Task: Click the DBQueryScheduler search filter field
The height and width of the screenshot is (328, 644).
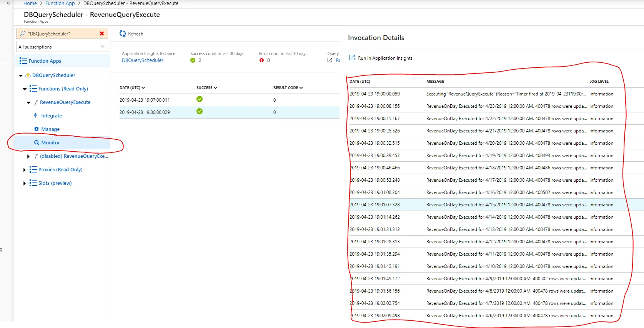Action: (62, 33)
